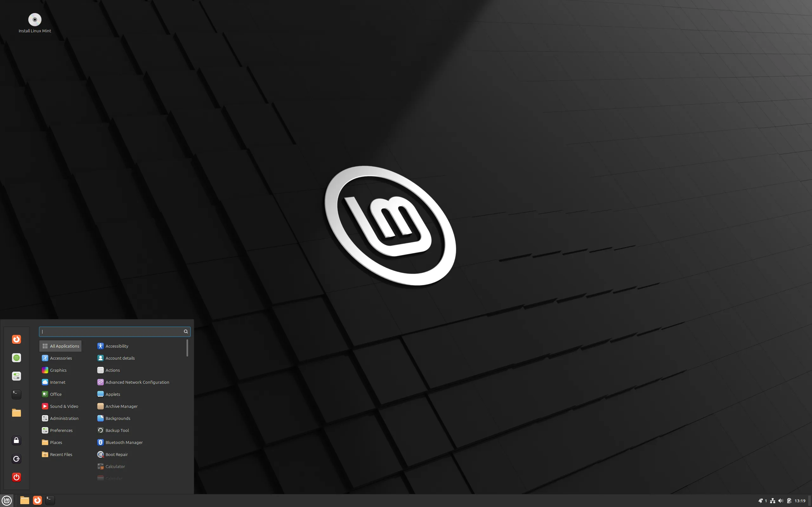Screen dimensions: 812x507
Task: Log out using the sidebar logout icon
Action: 16,459
